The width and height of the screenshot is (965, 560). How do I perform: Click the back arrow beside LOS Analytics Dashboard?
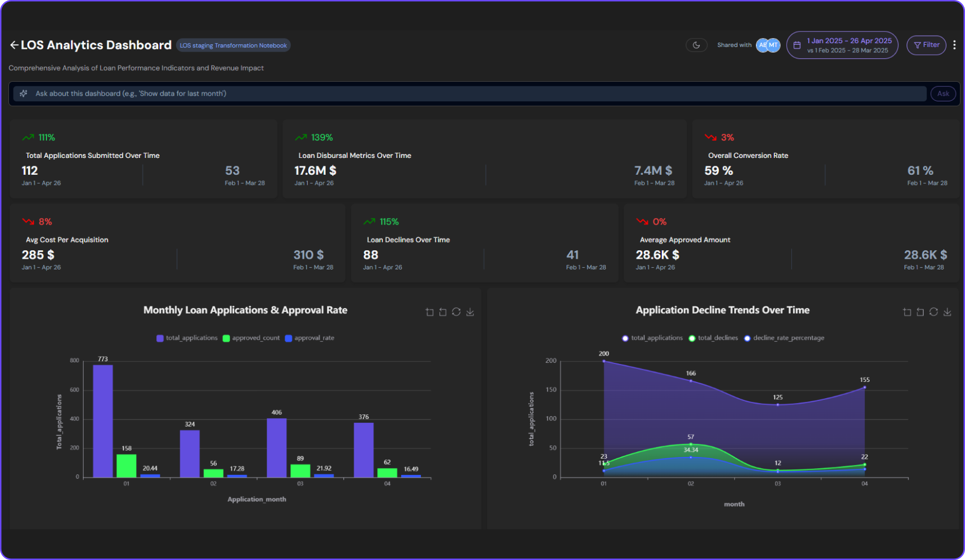coord(14,45)
